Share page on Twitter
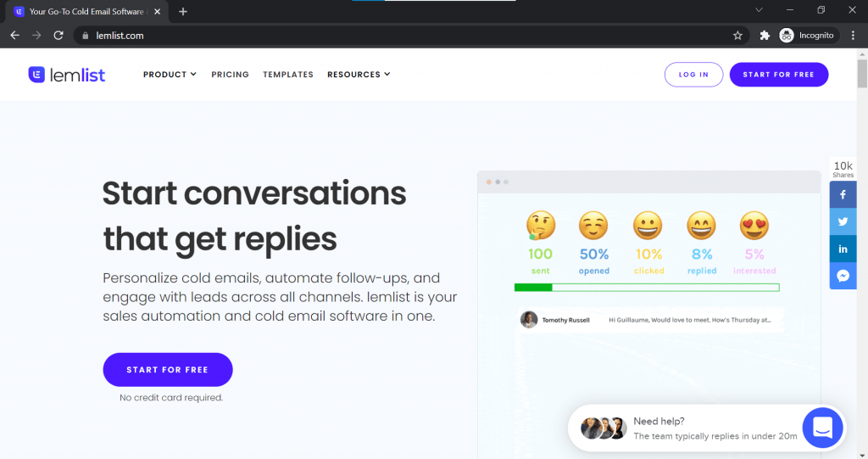 tap(843, 221)
